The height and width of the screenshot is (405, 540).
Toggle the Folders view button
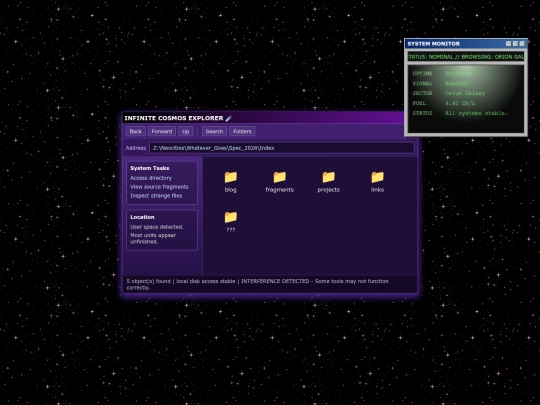[x=242, y=131]
